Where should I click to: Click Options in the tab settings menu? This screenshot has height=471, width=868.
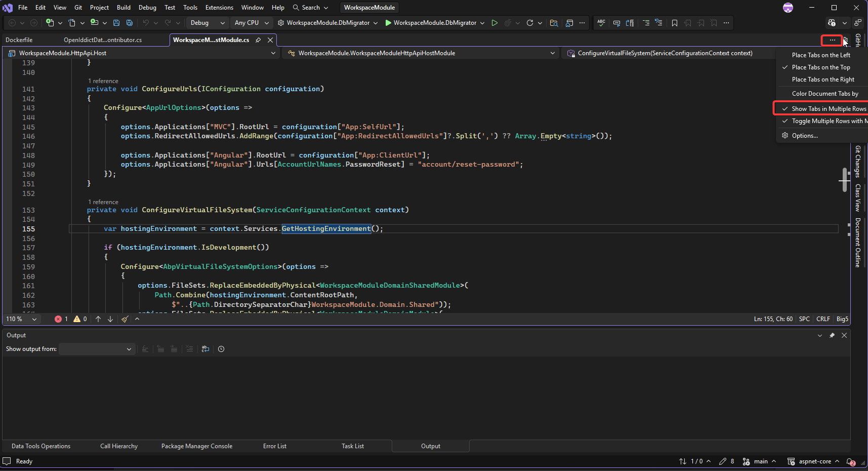click(804, 136)
